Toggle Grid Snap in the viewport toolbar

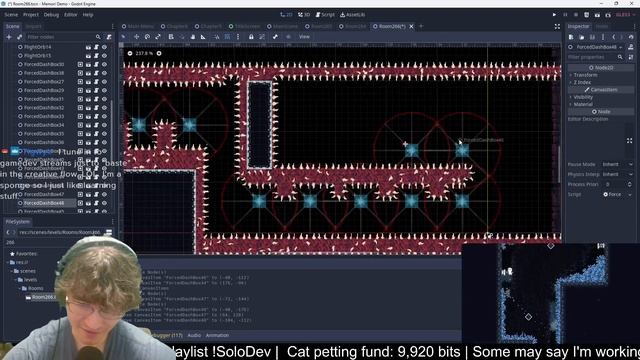point(227,37)
